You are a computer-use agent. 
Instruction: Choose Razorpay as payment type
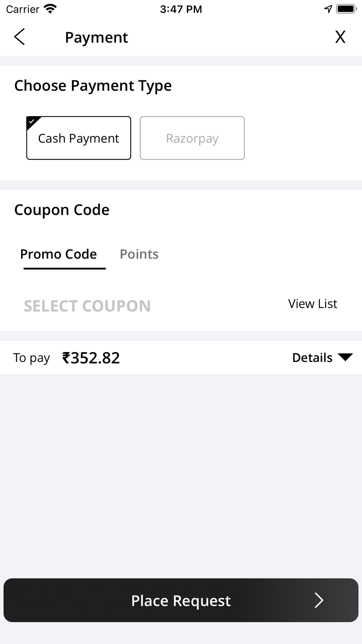192,138
